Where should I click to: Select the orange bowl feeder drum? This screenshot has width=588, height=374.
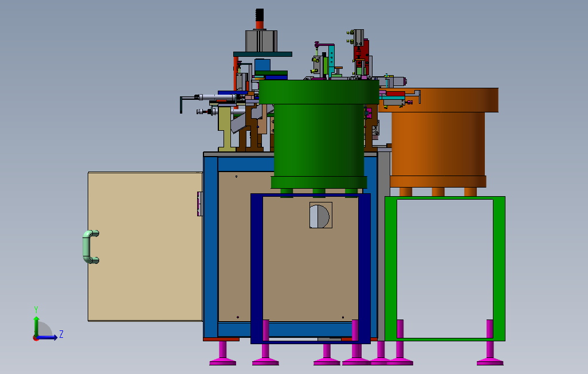(x=438, y=143)
